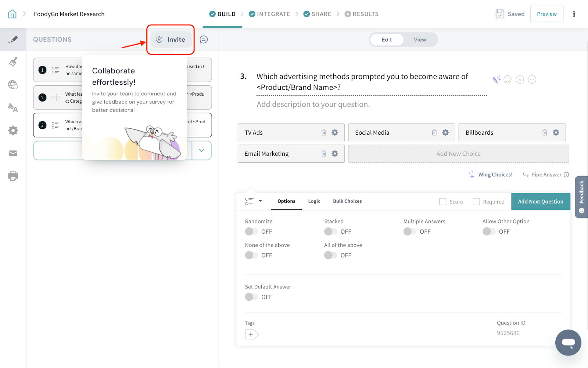This screenshot has width=588, height=368.
Task: Turn on the Randomize toggle
Action: click(251, 231)
